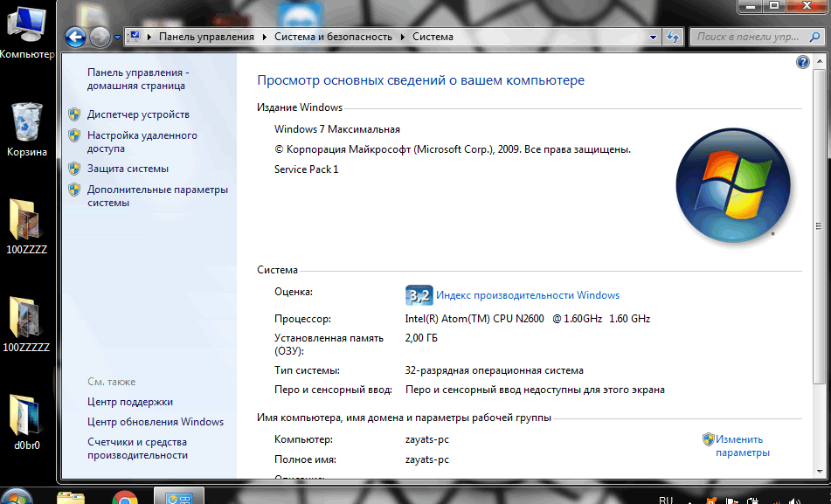Click the back navigation arrow button
831x504 pixels.
75,37
